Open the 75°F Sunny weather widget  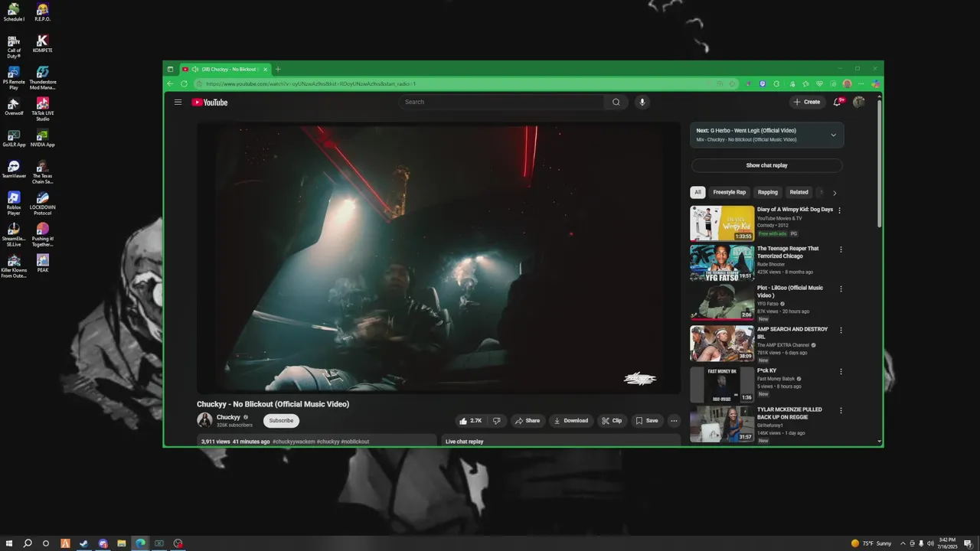coord(871,543)
